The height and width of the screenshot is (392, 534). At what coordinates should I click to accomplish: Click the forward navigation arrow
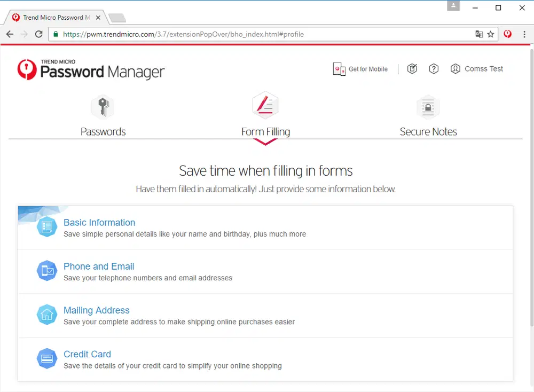point(24,34)
